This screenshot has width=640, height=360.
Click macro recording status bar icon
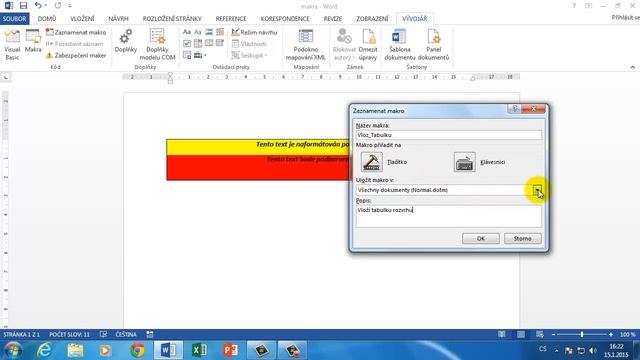point(150,334)
